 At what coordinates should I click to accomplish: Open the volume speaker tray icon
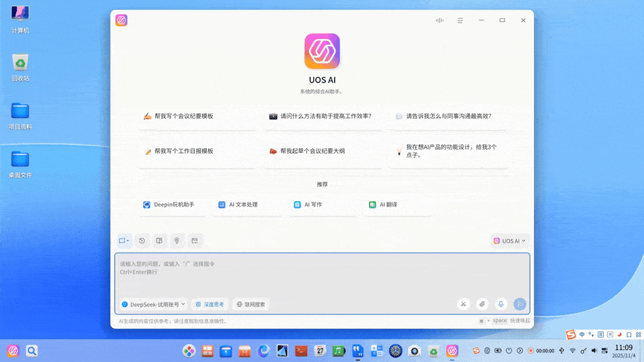point(594,351)
